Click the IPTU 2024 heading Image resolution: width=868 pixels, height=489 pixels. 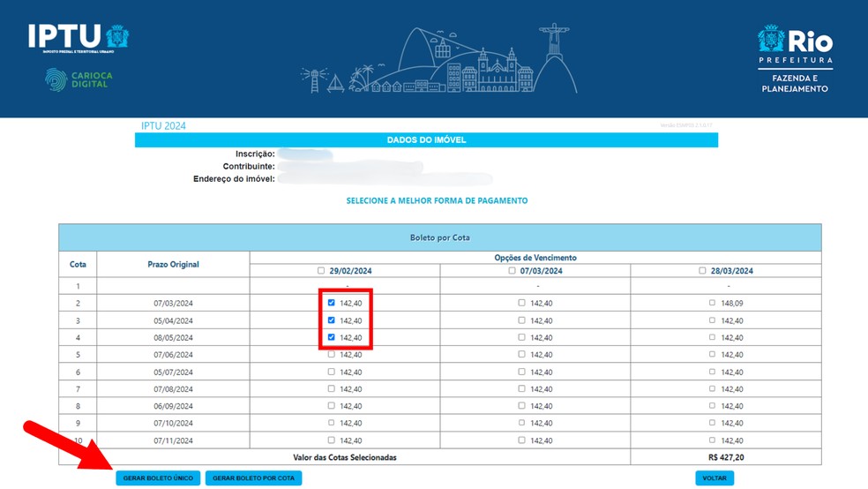tap(163, 125)
